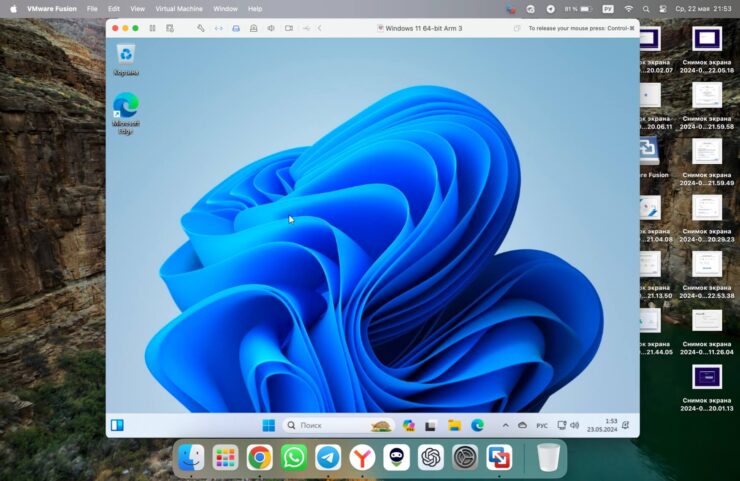Click the CD/DVD drive icon in the VMware toolbar

[x=253, y=28]
